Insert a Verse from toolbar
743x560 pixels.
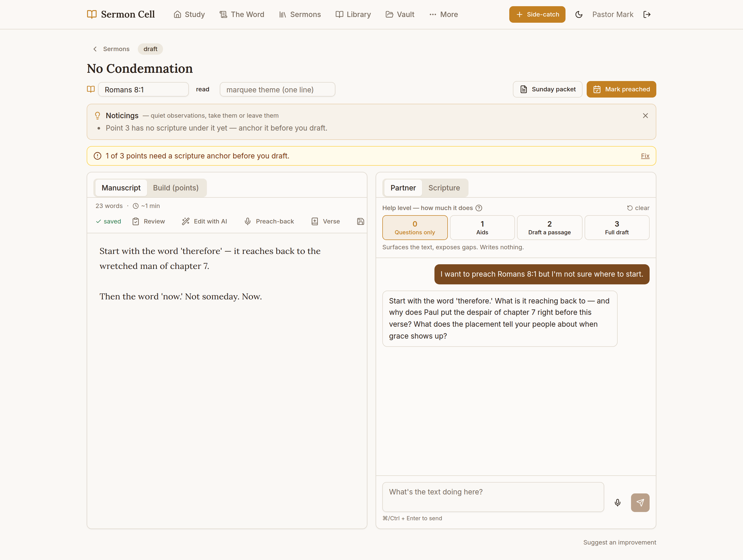326,221
